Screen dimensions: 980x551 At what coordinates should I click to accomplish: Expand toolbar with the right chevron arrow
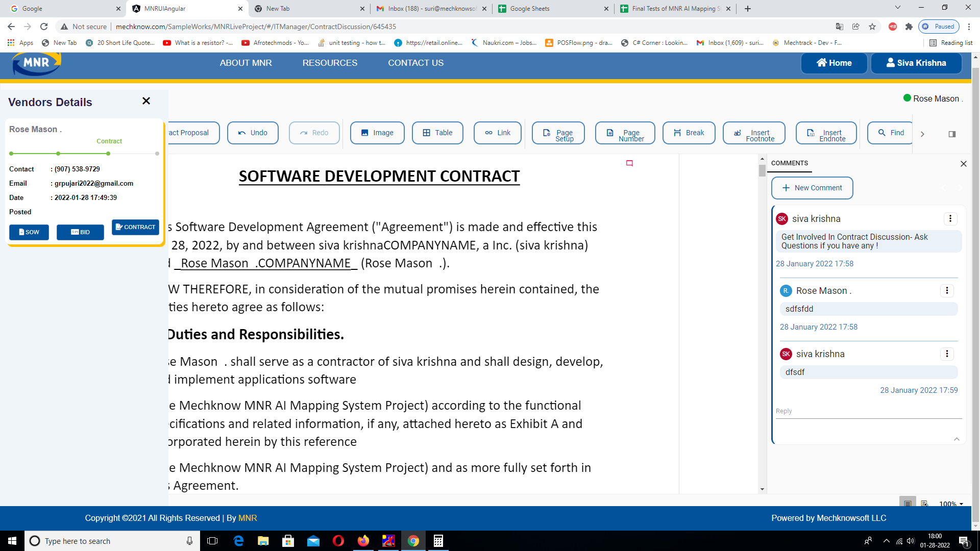point(922,134)
